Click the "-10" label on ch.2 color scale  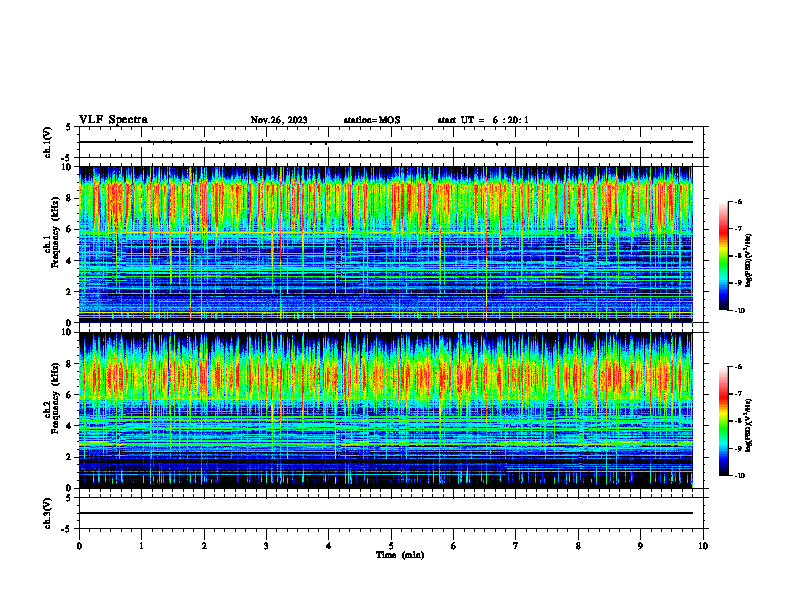739,476
